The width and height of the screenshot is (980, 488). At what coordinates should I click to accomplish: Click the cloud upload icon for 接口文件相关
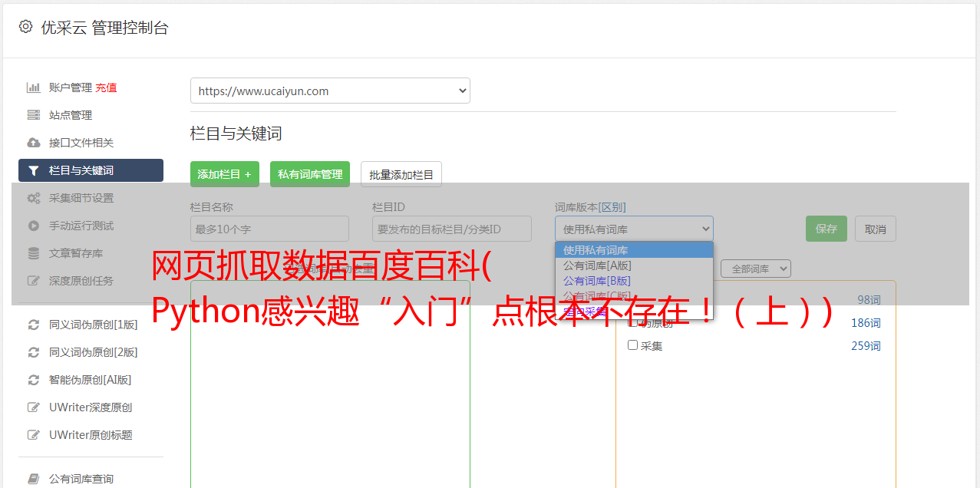point(34,143)
